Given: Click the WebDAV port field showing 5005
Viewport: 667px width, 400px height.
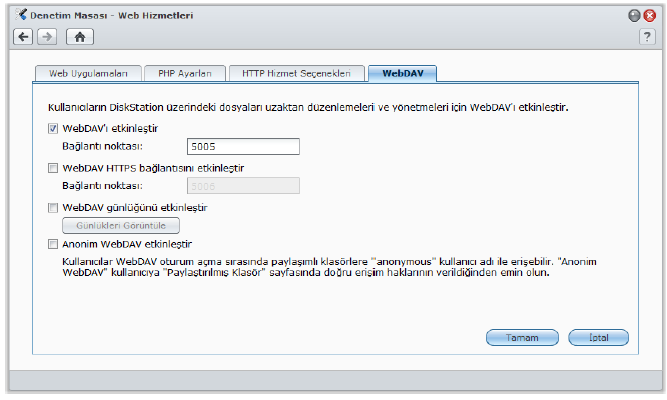Looking at the screenshot, I should pyautogui.click(x=244, y=147).
